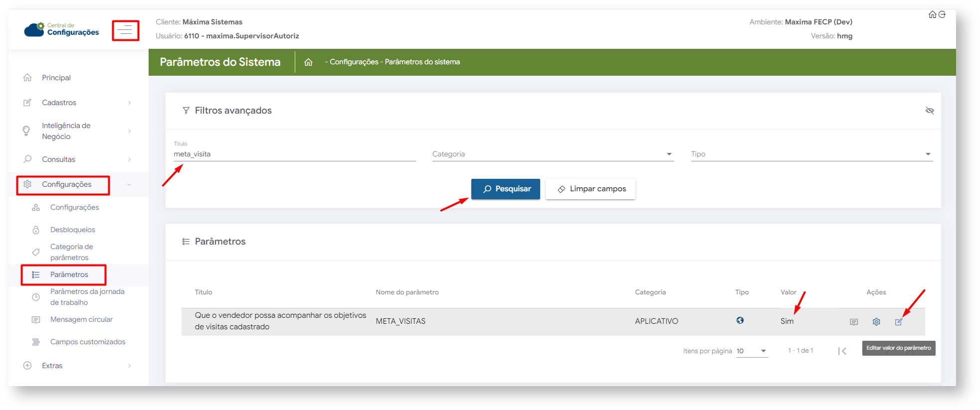Click the home icon in breadcrumb
The width and height of the screenshot is (980, 410).
(308, 62)
